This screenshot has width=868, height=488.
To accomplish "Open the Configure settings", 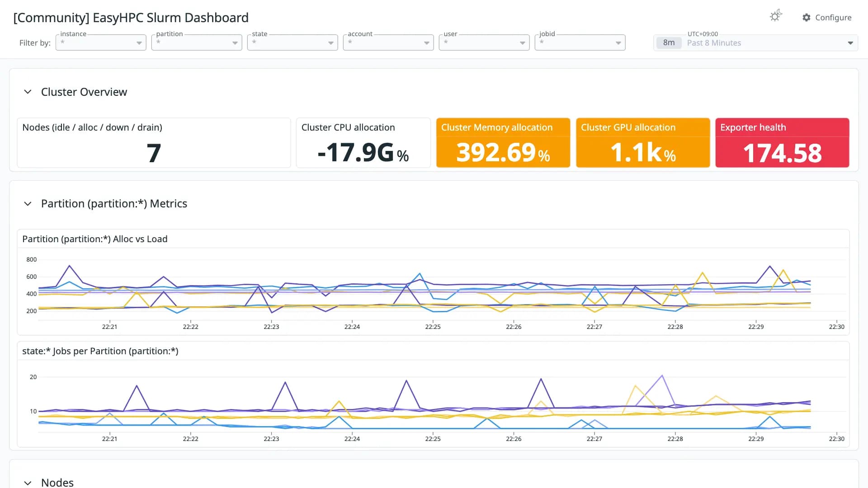I will click(827, 18).
